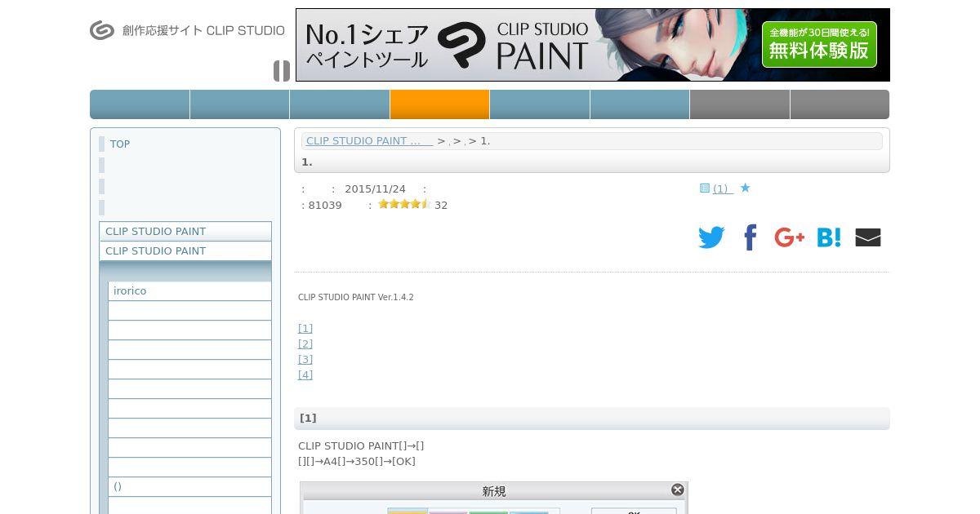Click the rating count 32
Image resolution: width=980 pixels, height=514 pixels.
tap(441, 205)
